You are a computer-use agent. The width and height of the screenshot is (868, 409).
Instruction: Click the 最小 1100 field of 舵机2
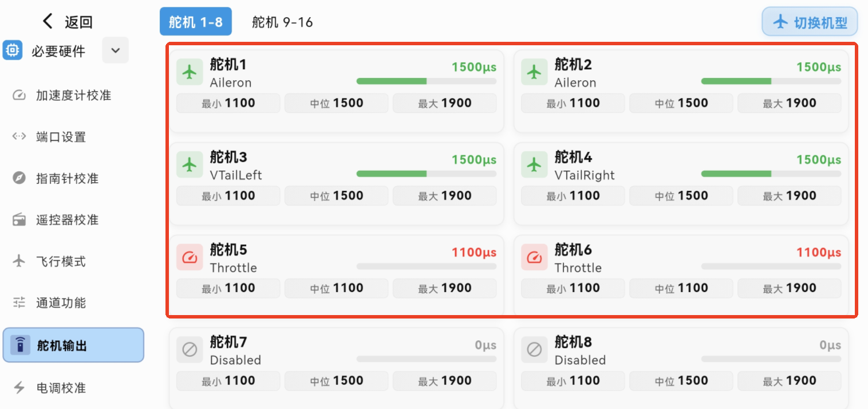tap(573, 104)
